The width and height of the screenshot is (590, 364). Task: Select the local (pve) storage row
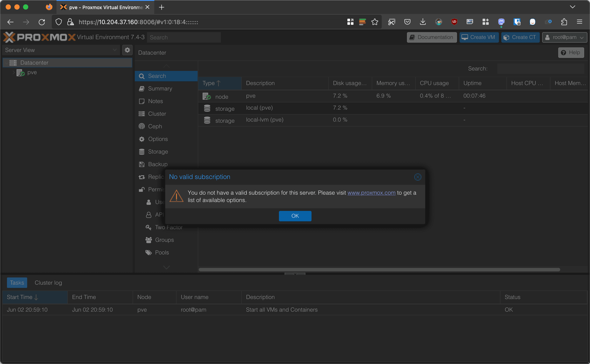393,108
